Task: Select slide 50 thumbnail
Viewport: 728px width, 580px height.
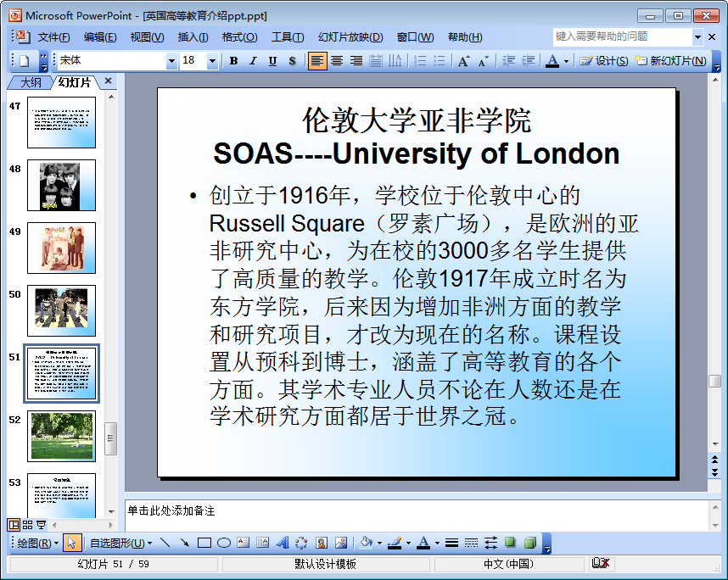Action: [x=61, y=310]
